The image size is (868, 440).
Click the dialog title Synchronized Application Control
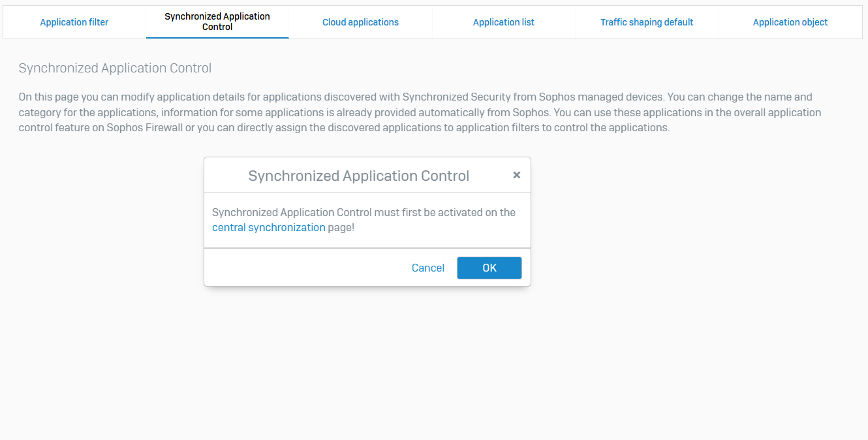358,176
